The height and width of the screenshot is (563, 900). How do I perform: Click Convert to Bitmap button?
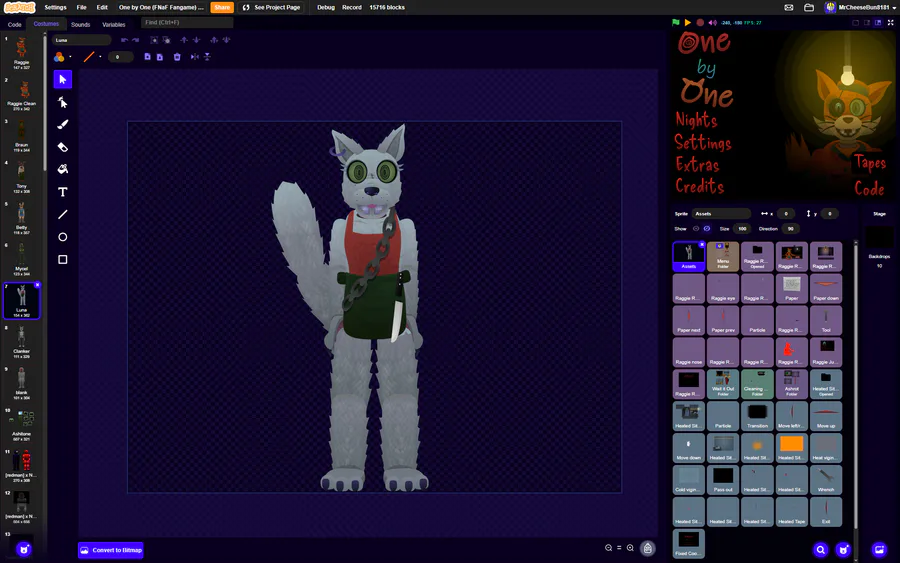coord(111,550)
